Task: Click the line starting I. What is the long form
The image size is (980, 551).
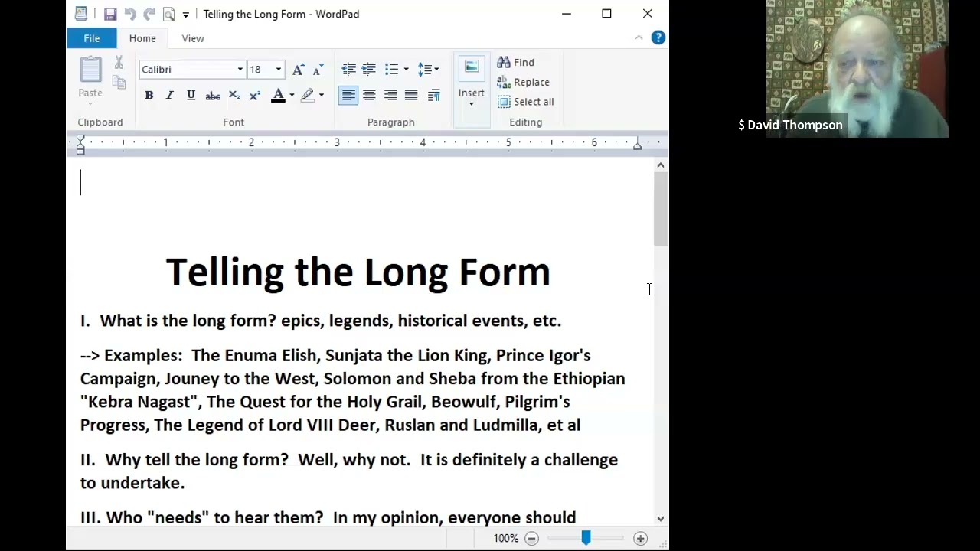Action: click(x=321, y=321)
